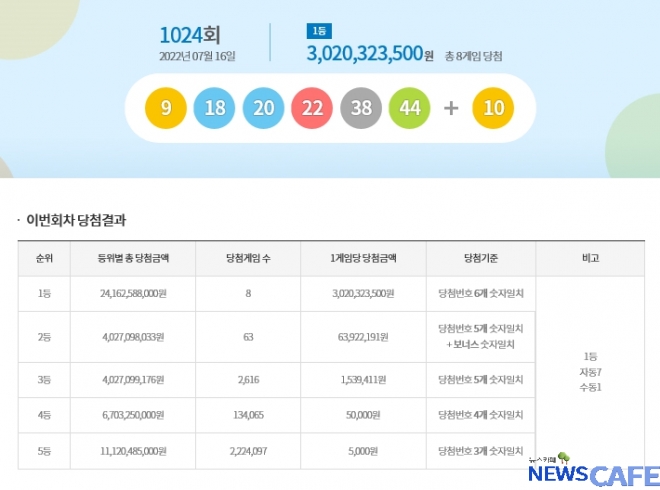
Task: Click the gray number 38 ball
Action: tap(361, 107)
